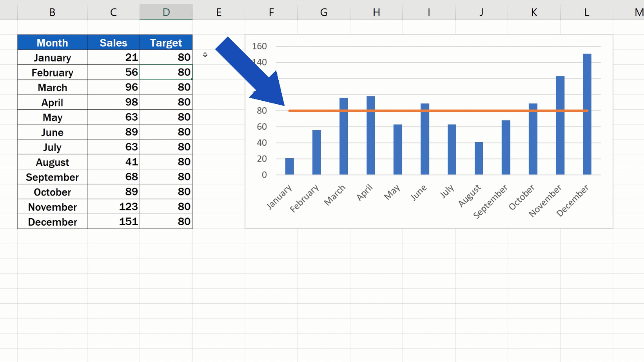
Task: Select the January Sales cell showing 21
Action: (x=113, y=57)
